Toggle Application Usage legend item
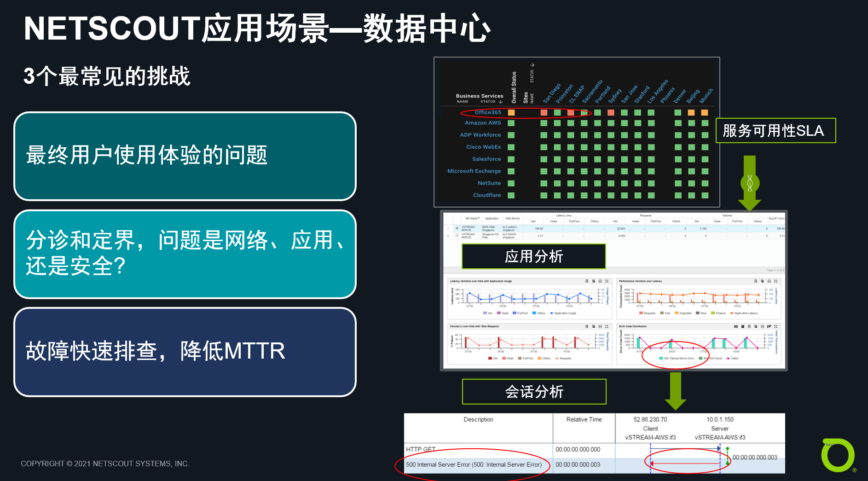 click(563, 313)
